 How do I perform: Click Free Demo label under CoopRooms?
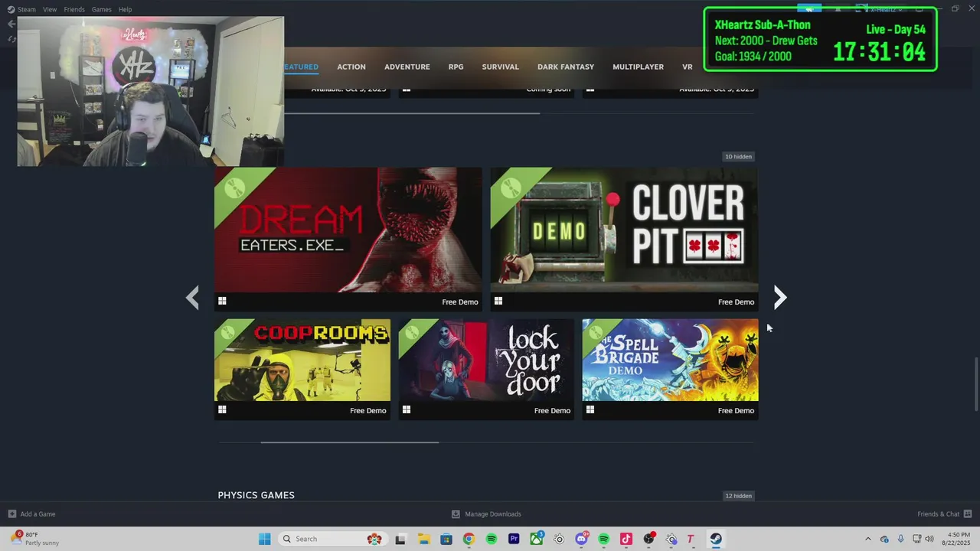point(368,411)
